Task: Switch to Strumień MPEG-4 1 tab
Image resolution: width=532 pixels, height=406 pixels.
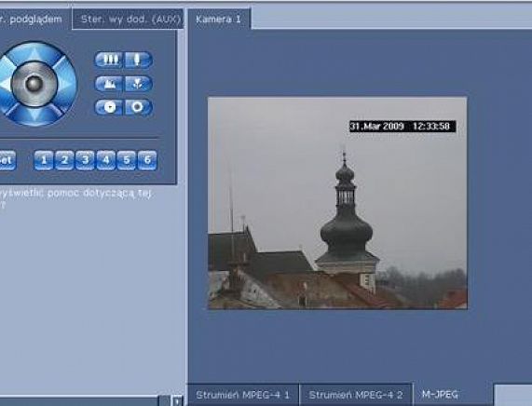Action: [x=243, y=395]
